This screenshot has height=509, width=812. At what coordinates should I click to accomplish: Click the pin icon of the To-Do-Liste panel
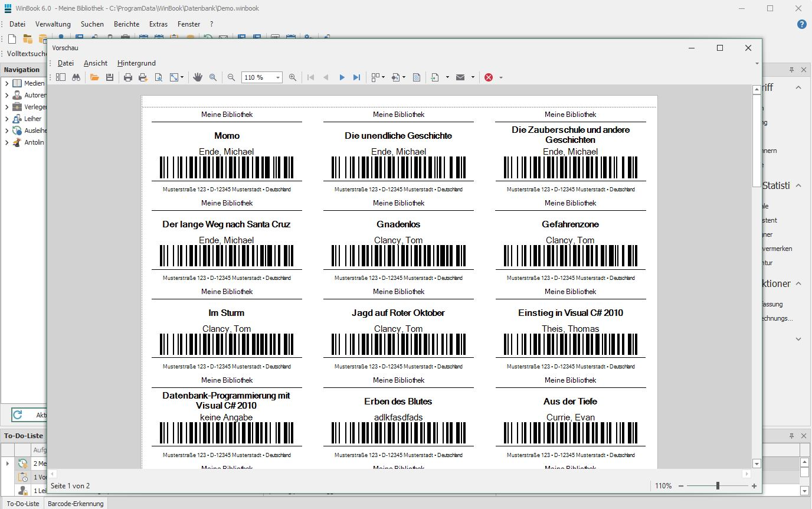tap(792, 436)
